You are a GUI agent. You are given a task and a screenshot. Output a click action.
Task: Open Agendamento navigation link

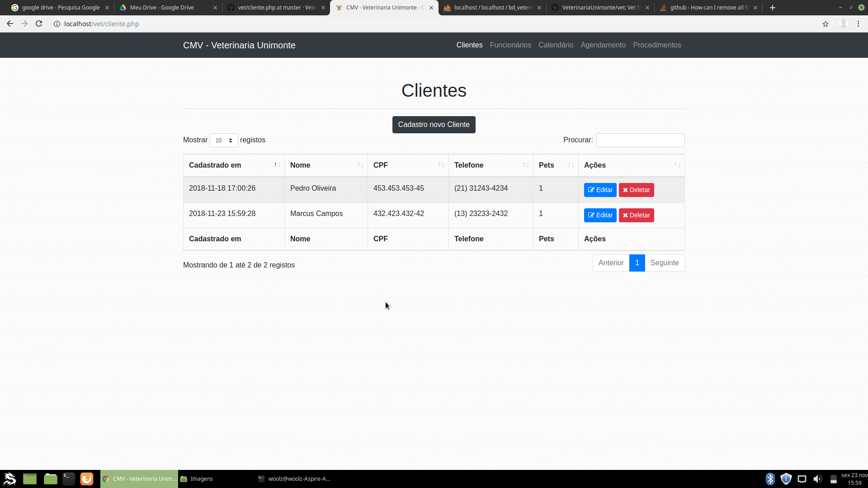[603, 45]
